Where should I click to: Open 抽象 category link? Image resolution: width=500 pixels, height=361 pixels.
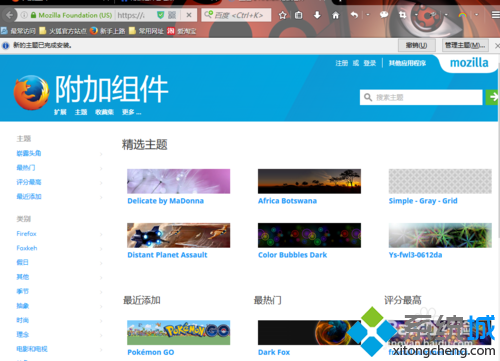coord(23,306)
